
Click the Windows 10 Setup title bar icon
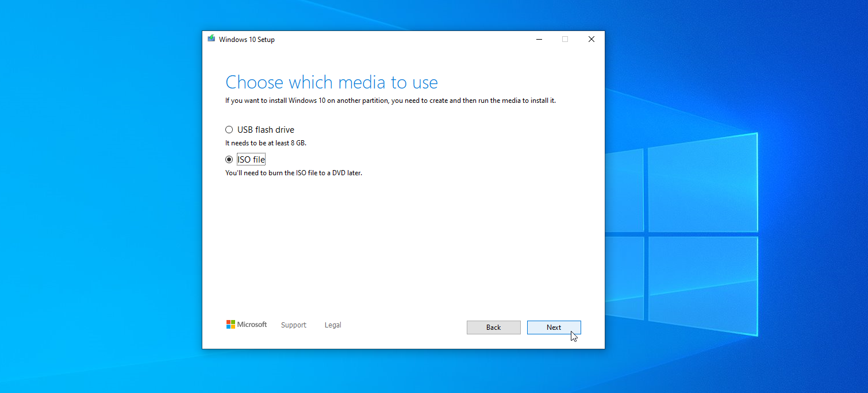(x=212, y=39)
